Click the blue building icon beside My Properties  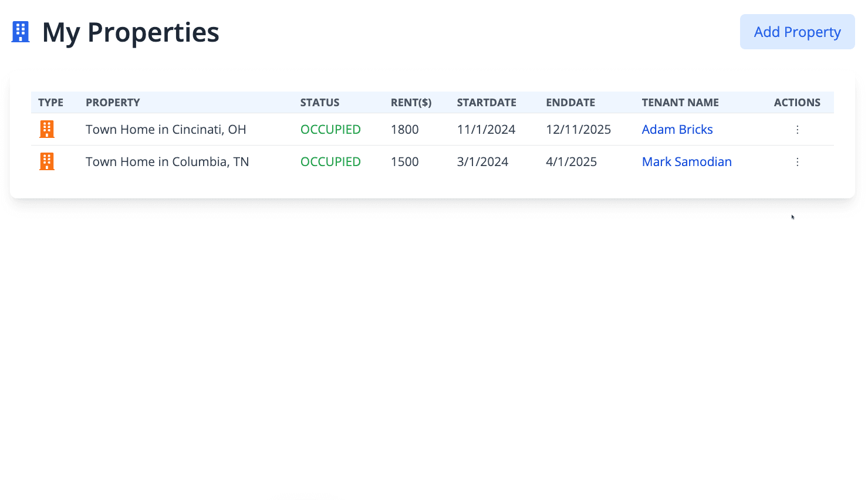click(x=21, y=32)
